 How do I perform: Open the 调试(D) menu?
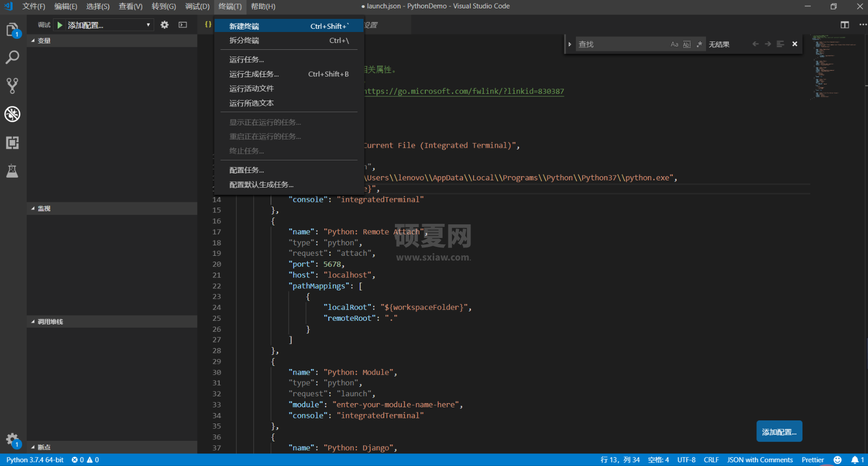[x=197, y=6]
